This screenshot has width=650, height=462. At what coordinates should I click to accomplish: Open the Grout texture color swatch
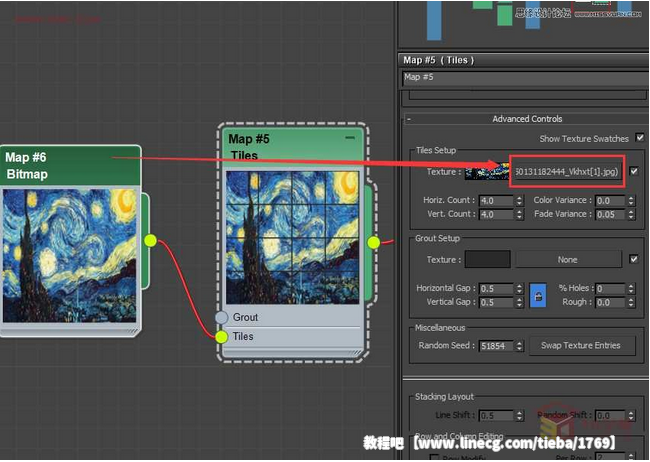[x=488, y=259]
